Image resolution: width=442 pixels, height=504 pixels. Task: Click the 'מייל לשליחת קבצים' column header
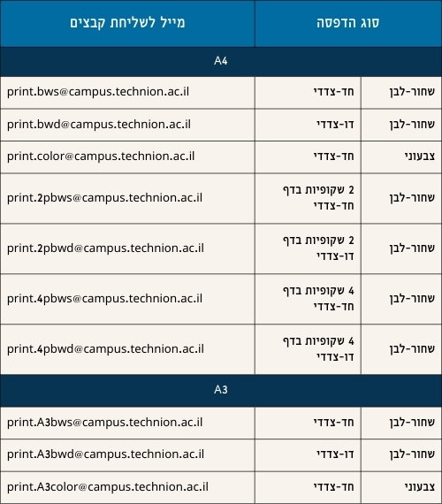pyautogui.click(x=127, y=23)
